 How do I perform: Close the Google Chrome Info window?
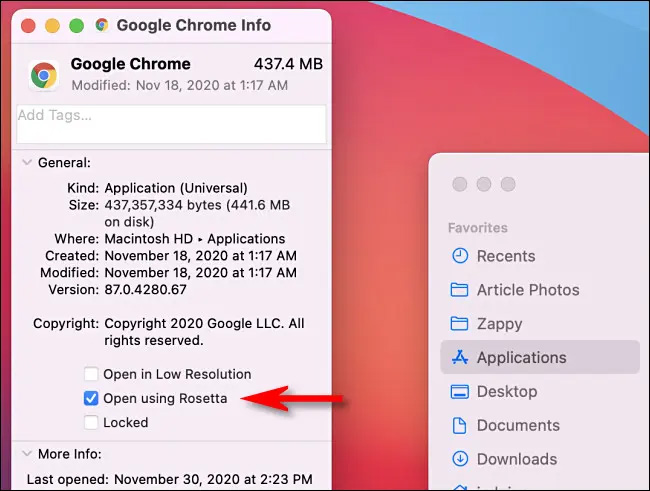tap(28, 26)
